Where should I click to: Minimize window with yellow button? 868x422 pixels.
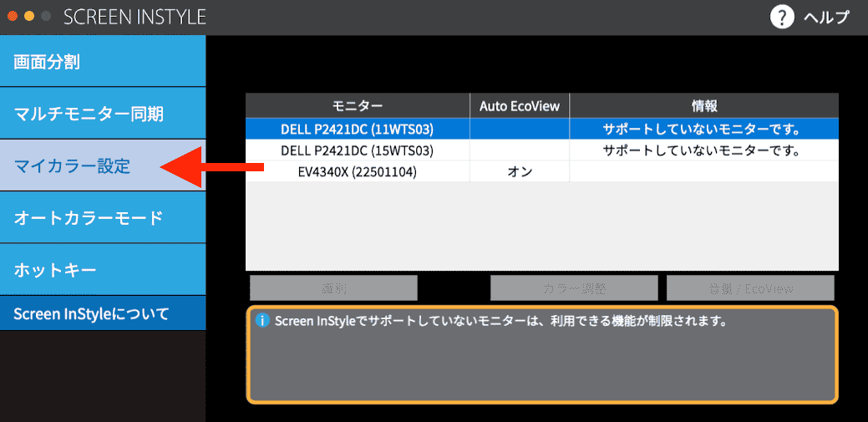tap(29, 16)
